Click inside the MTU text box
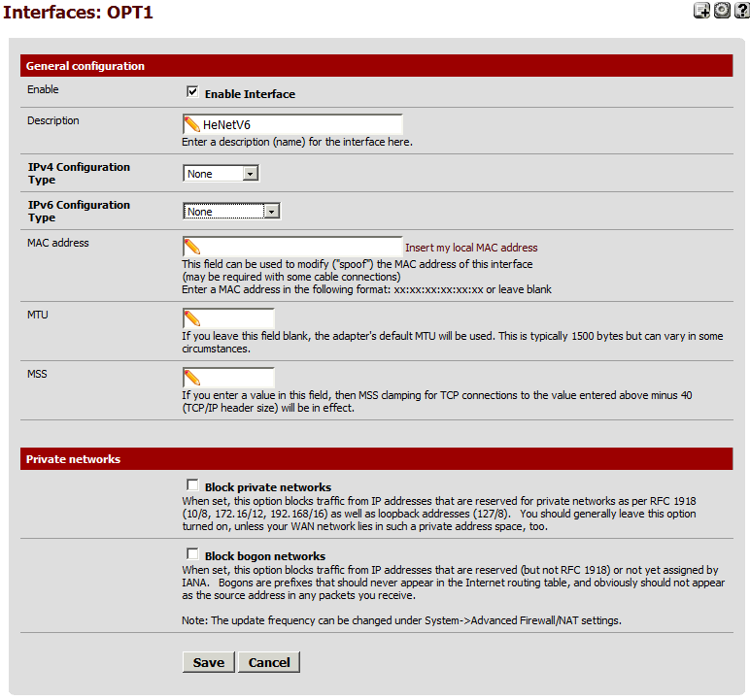This screenshot has width=750, height=700. [x=238, y=318]
